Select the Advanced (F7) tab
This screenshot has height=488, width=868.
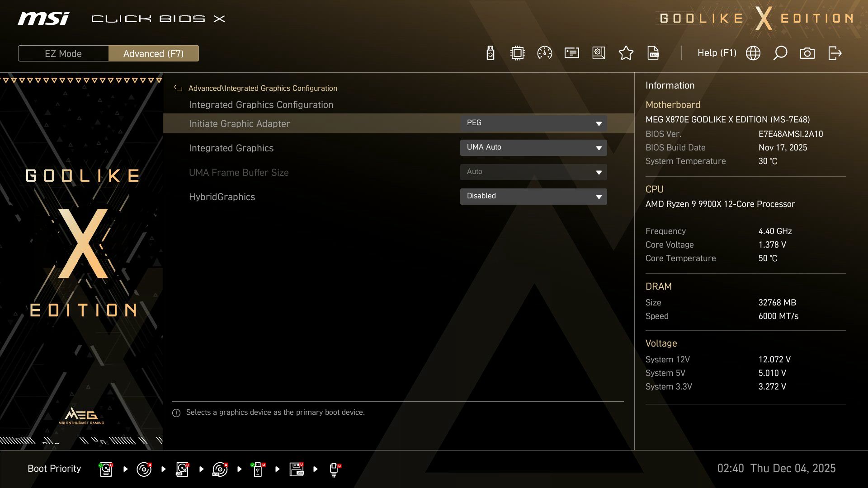(x=154, y=53)
